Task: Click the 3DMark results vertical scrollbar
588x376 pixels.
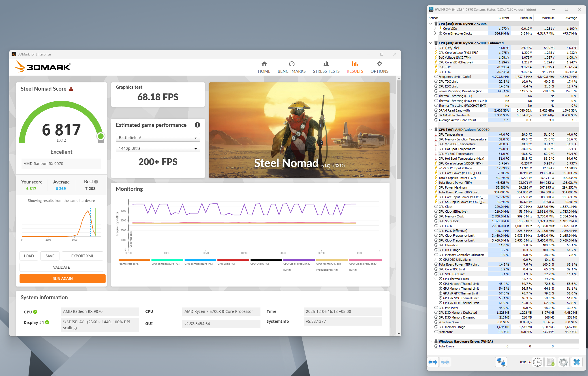Action: (399, 129)
